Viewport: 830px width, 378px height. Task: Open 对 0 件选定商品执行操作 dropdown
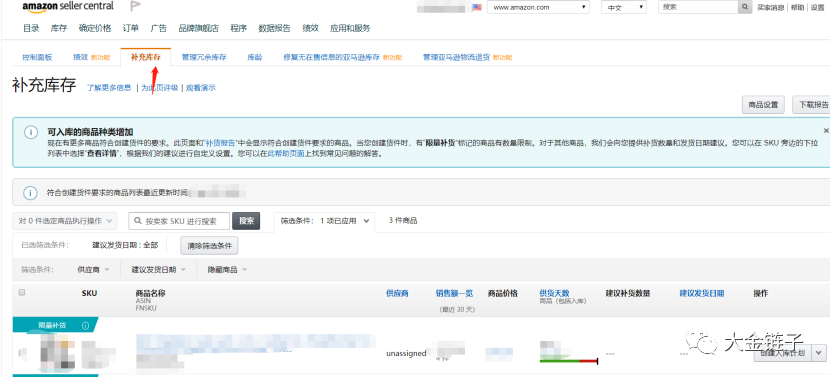click(65, 221)
